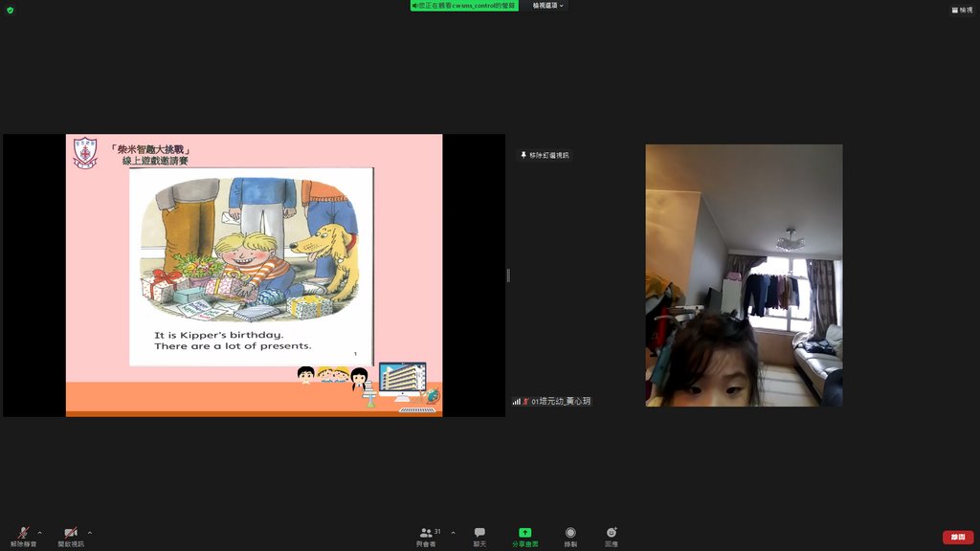
Task: Open the reactions menu
Action: (x=612, y=536)
